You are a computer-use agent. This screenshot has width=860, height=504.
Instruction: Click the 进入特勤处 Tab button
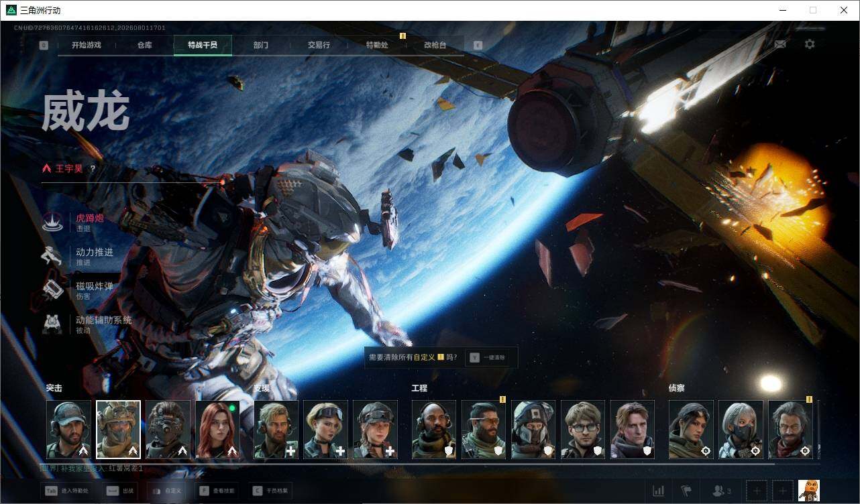click(69, 491)
